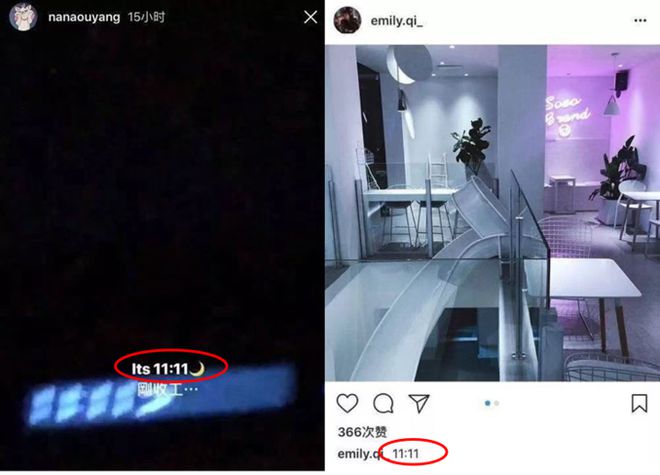Tap the nanaouyang username in story

tap(84, 17)
